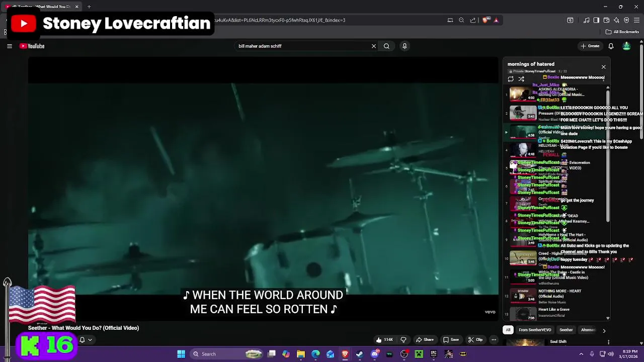Image resolution: width=644 pixels, height=362 pixels.
Task: Install app icon in the address bar
Action: pos(450,20)
